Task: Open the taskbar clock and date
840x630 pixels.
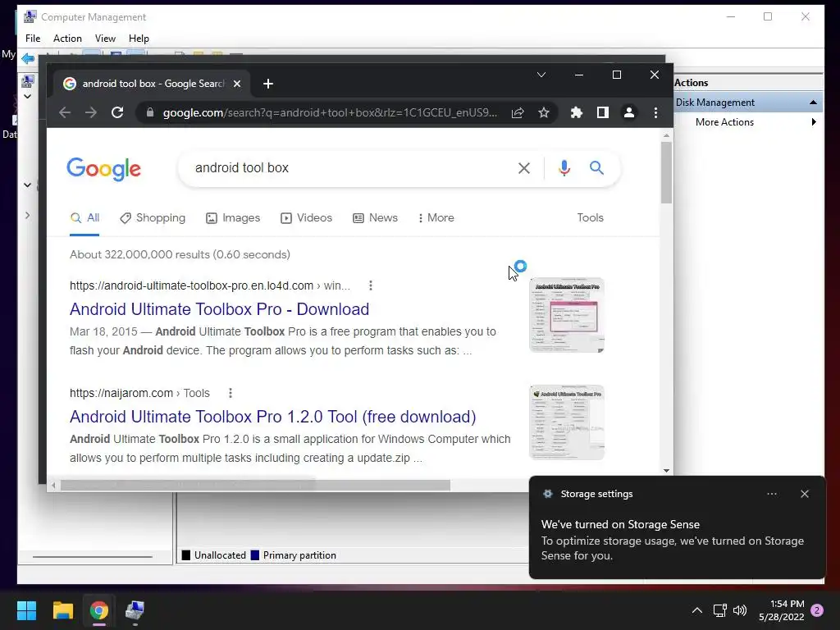Action: pos(782,610)
